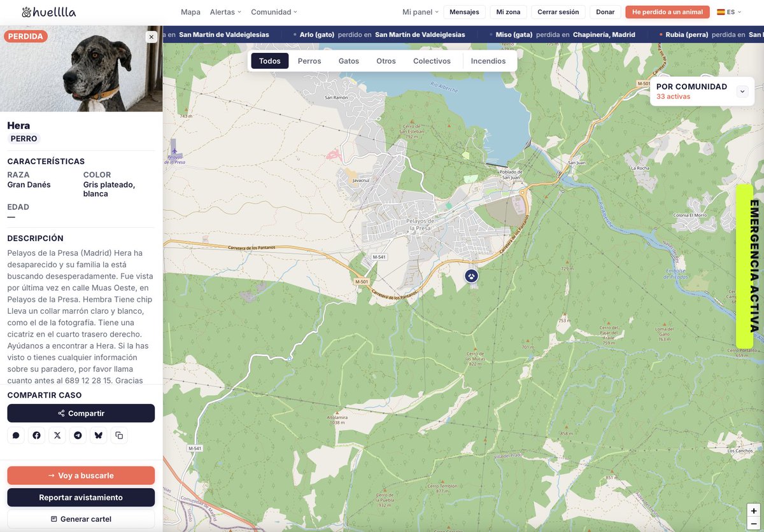This screenshot has height=532, width=764.
Task: Click the Cerro de las Mucas label
Action: 475,358
